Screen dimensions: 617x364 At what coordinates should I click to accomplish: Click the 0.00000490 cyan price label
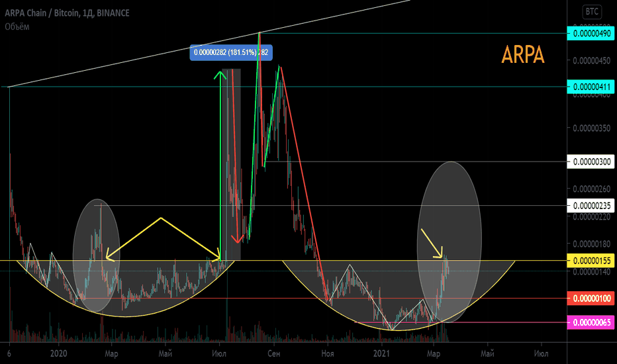(x=591, y=34)
